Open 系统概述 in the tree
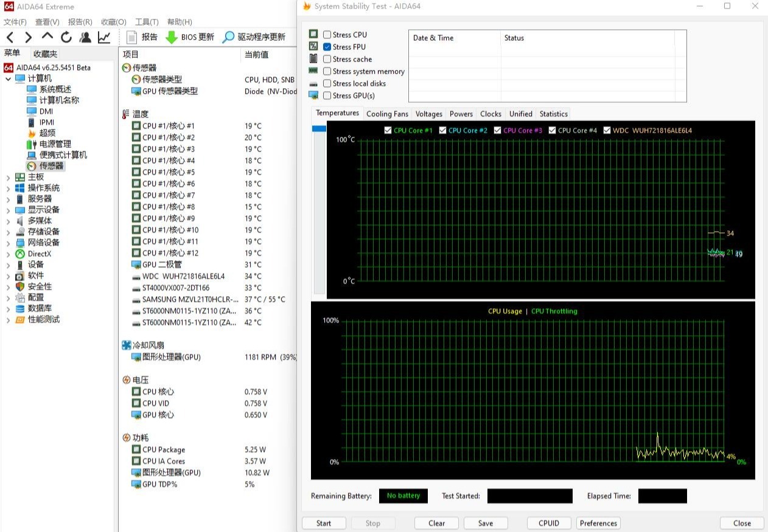The image size is (768, 532). 55,89
